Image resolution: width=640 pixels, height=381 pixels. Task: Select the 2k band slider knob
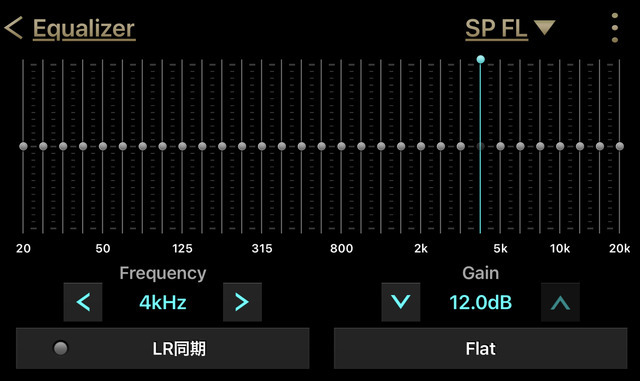(421, 146)
